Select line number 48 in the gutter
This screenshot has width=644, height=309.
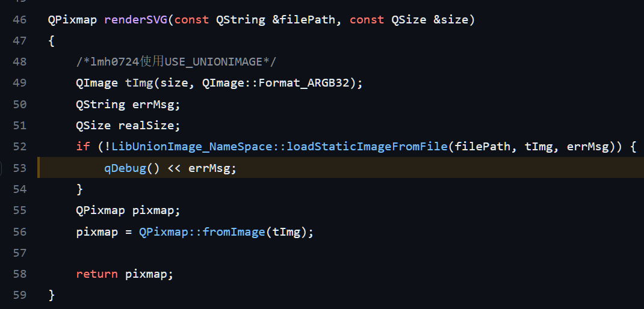pyautogui.click(x=19, y=62)
